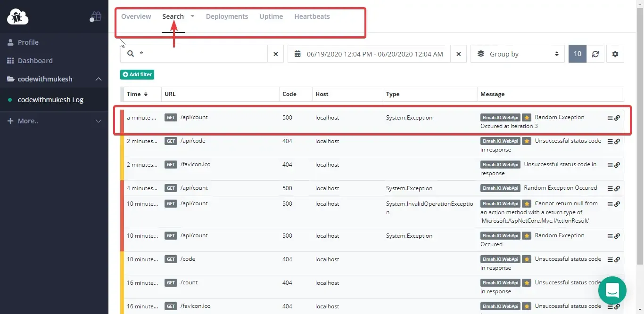Toggle the star on the top Random Exception message
Image resolution: width=644 pixels, height=314 pixels.
pyautogui.click(x=527, y=117)
